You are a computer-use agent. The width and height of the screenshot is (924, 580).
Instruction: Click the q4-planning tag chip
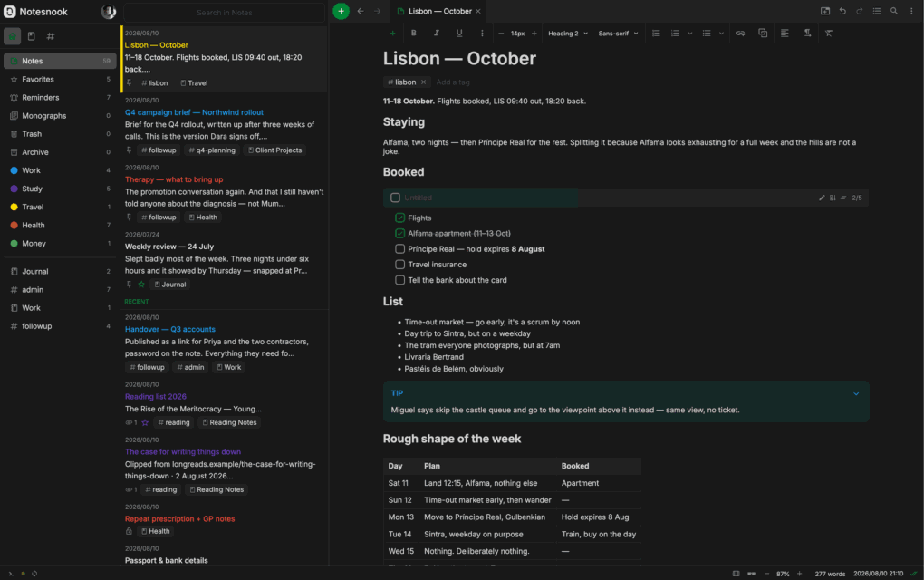212,150
